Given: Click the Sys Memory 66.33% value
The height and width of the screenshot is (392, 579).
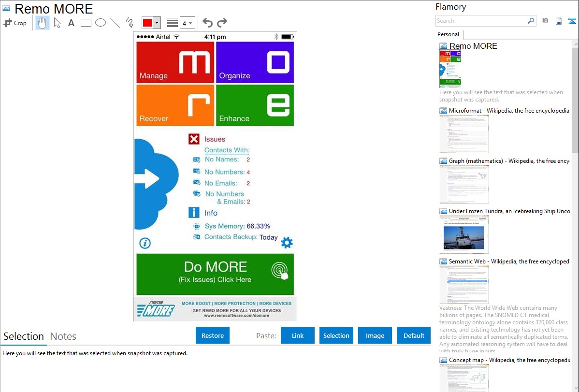Looking at the screenshot, I should point(259,226).
